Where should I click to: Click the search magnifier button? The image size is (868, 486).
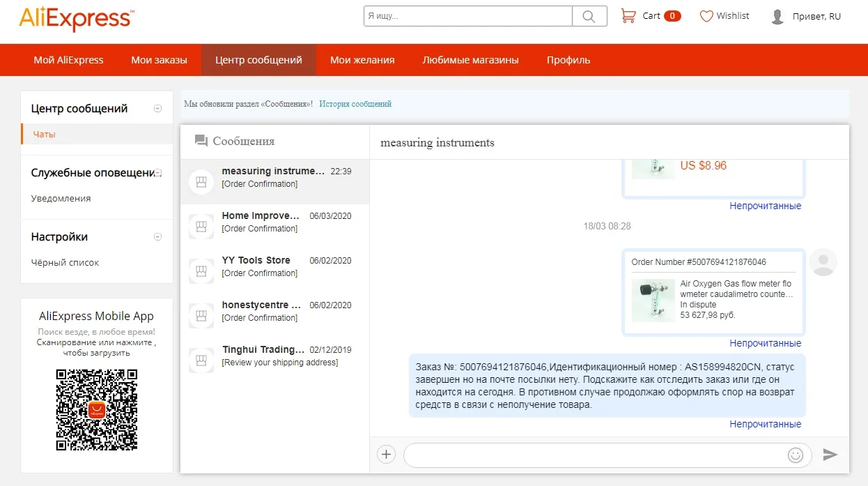coord(589,16)
